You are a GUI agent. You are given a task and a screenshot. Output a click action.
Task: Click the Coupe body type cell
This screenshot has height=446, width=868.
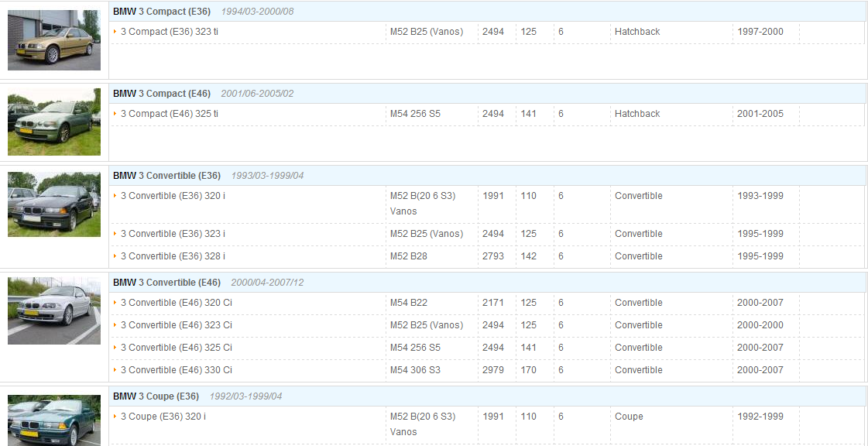tap(629, 416)
